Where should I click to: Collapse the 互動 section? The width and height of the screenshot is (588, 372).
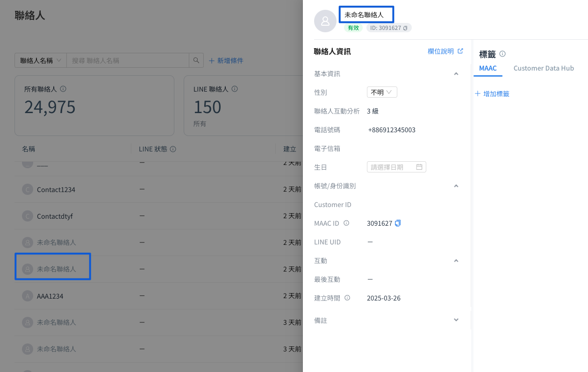456,261
